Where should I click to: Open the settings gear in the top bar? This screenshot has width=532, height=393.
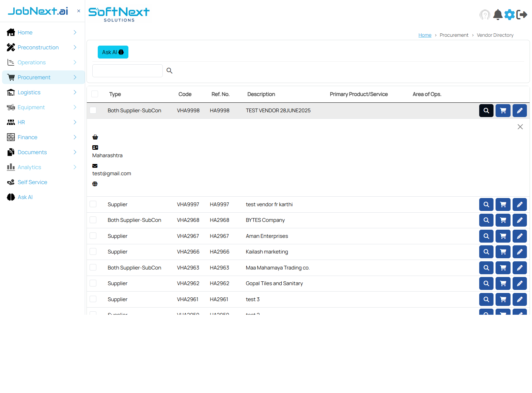pos(510,15)
